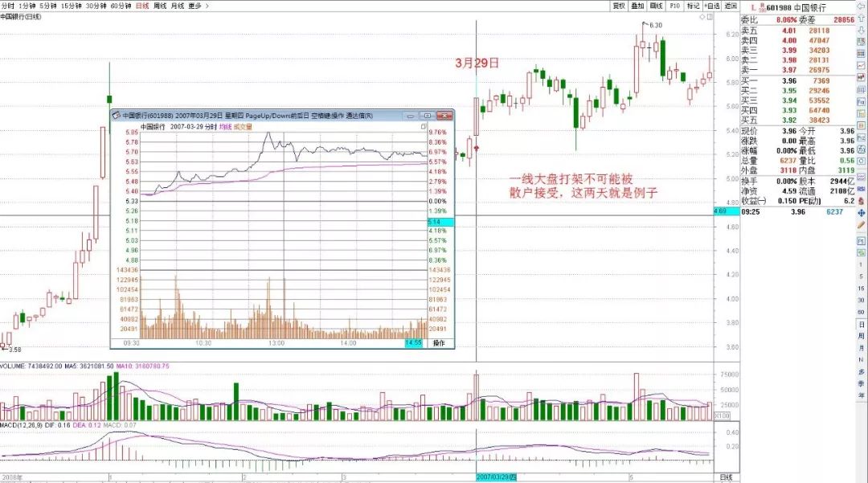Screen dimensions: 868x483
Task: Click the corner box of intraday chart
Action: 424,127
